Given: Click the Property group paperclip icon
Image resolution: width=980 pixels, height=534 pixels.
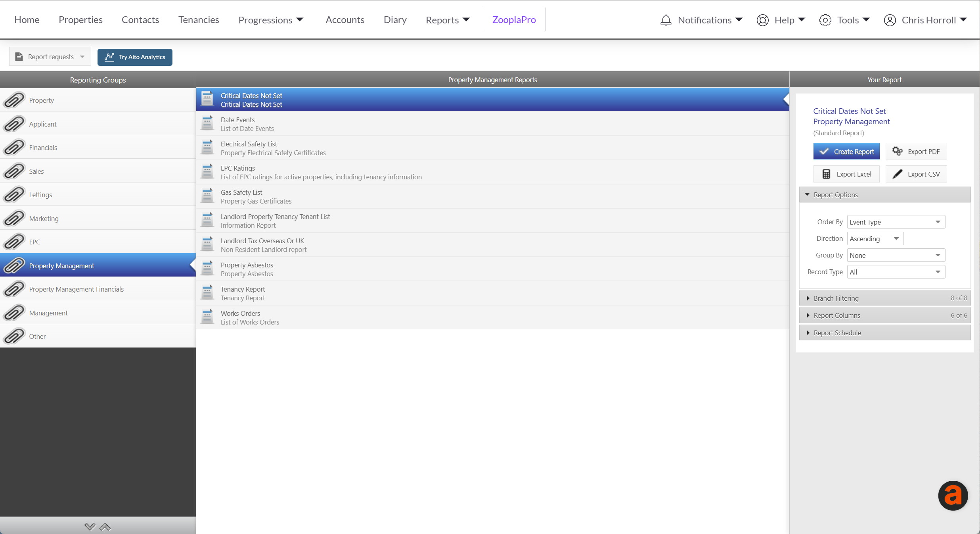Looking at the screenshot, I should click(14, 100).
